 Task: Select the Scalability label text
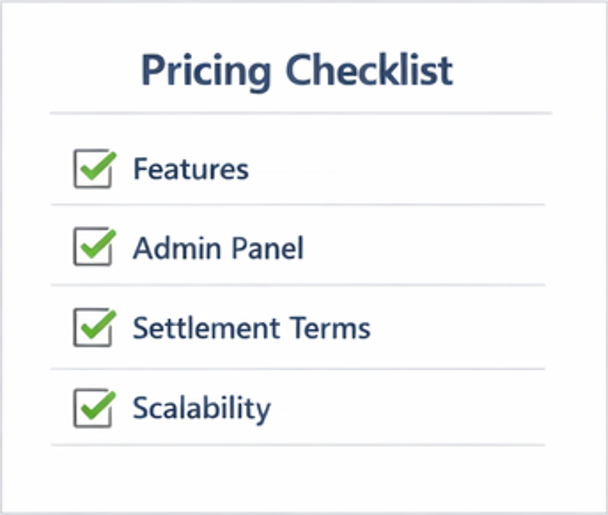[201, 408]
